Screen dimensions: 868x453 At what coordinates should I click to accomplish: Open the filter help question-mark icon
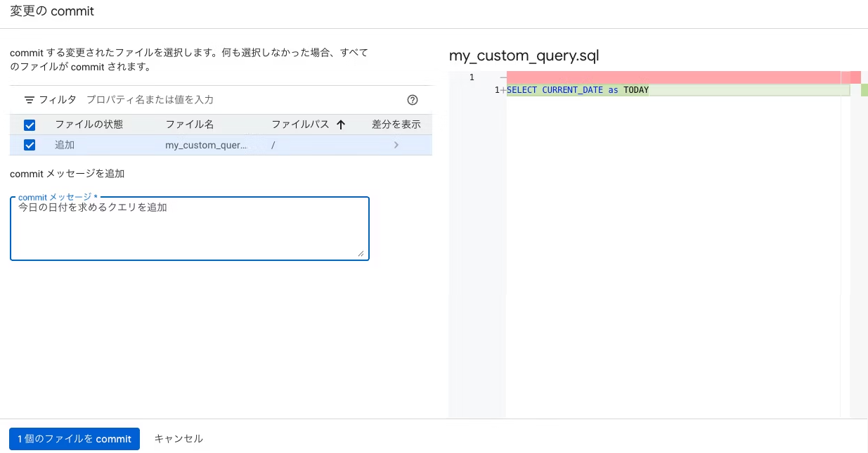[413, 100]
